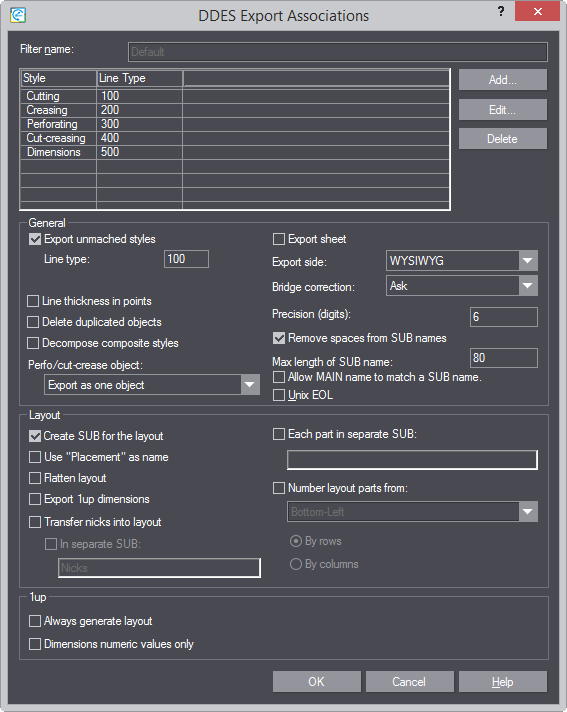The height and width of the screenshot is (712, 567).
Task: Check Always generate layout
Action: [35, 621]
